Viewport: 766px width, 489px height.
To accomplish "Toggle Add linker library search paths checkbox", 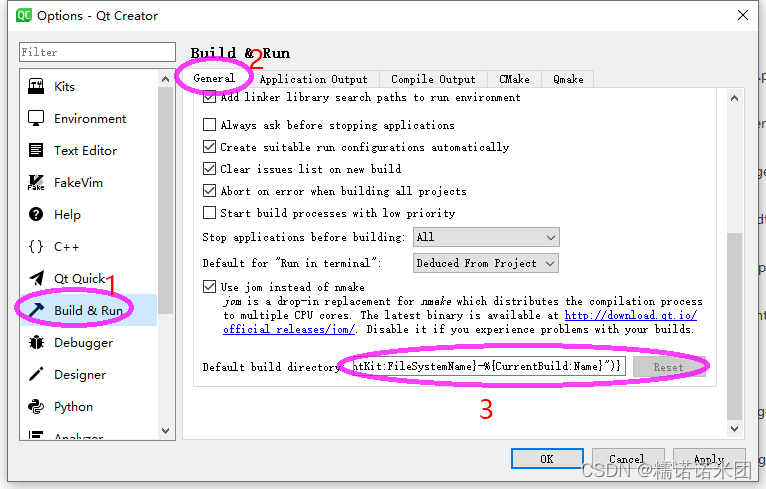I will 209,97.
